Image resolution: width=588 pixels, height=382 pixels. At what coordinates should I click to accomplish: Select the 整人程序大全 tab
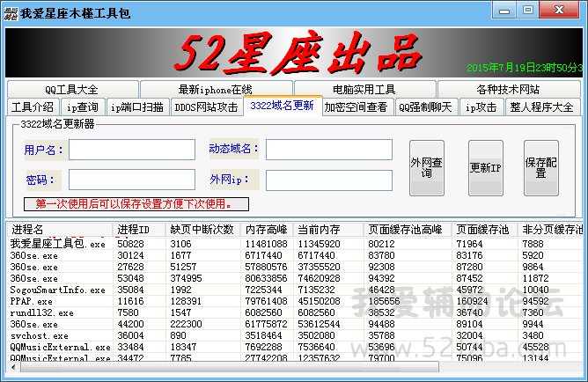(x=542, y=107)
